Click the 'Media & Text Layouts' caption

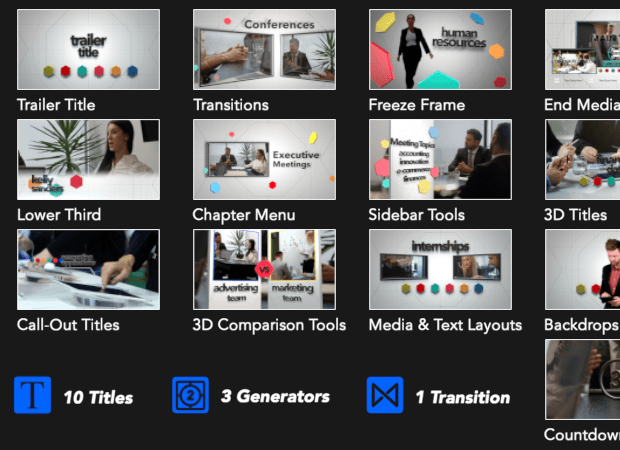(445, 325)
